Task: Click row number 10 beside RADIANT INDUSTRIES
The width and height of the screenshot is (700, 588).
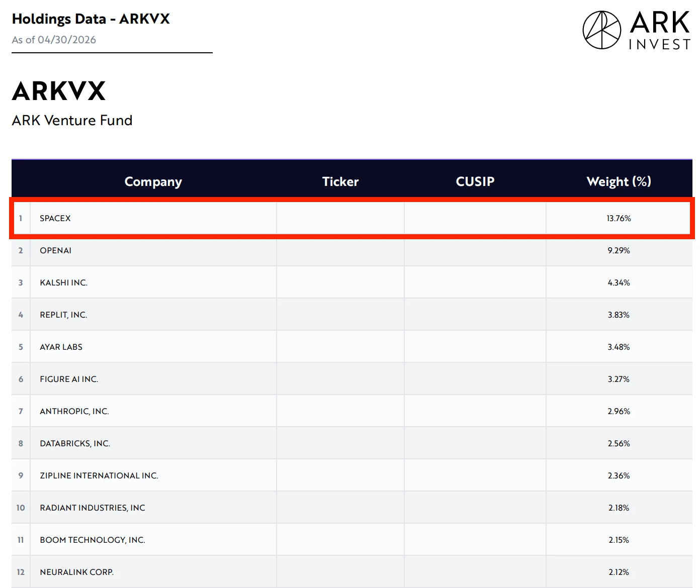Action: [21, 508]
